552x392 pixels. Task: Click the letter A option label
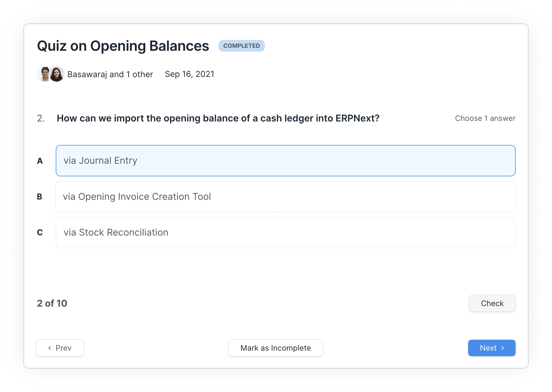click(x=40, y=161)
